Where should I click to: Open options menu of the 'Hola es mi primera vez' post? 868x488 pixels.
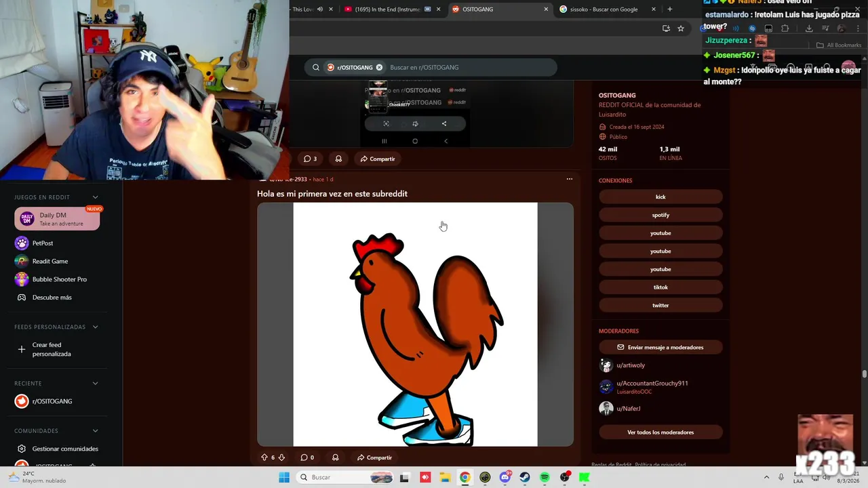(x=569, y=179)
